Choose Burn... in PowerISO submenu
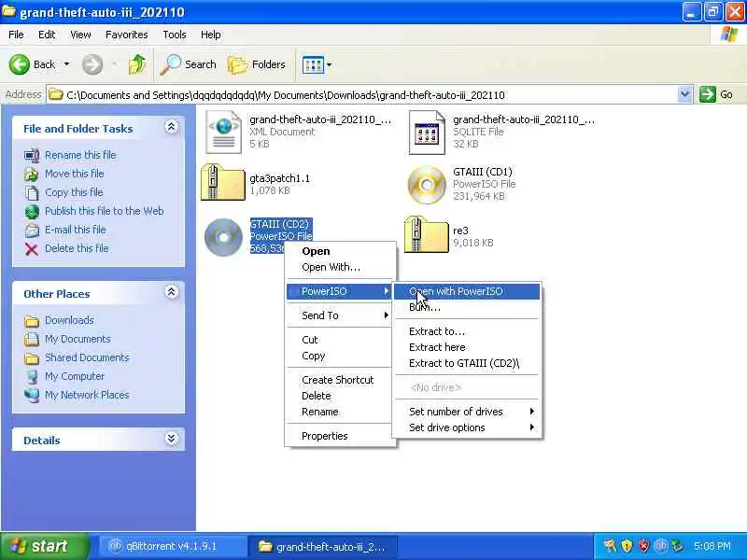This screenshot has height=560, width=747. pos(467,307)
